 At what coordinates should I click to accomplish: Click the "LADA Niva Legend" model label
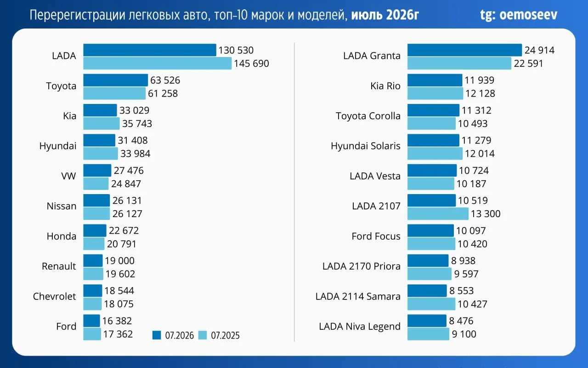[360, 327]
